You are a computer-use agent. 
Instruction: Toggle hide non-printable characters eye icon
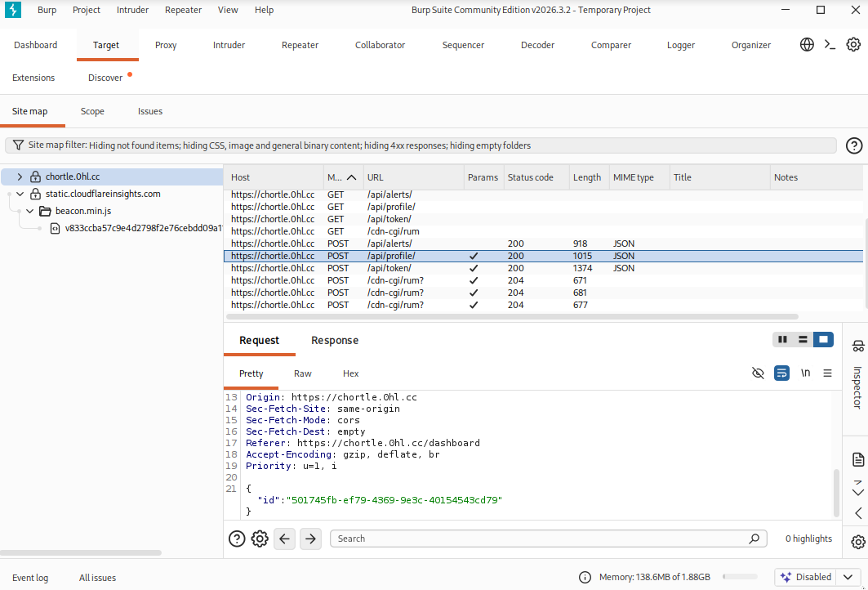758,373
